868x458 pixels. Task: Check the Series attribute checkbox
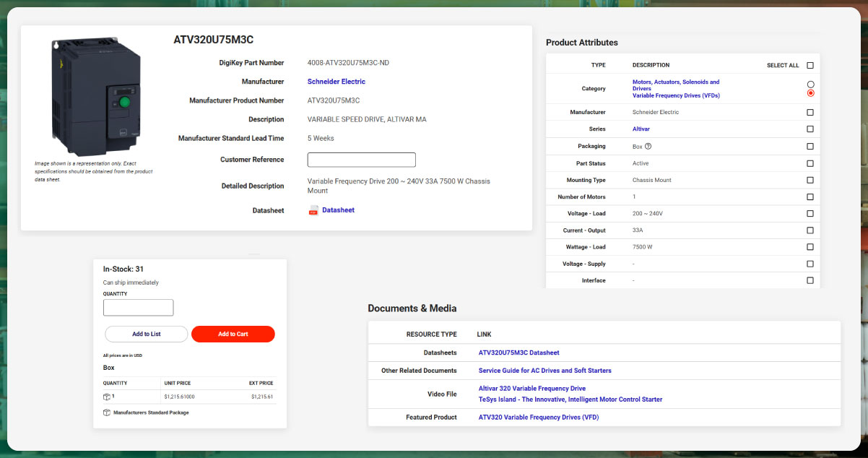click(810, 129)
